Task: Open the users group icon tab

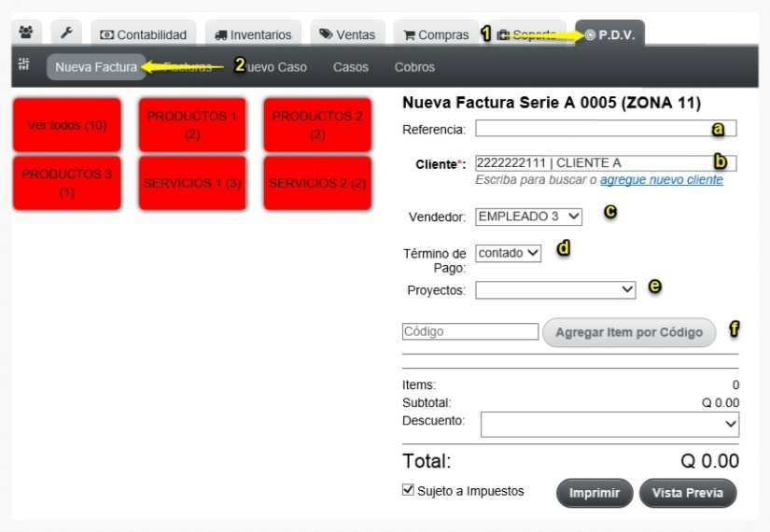Action: click(26, 33)
